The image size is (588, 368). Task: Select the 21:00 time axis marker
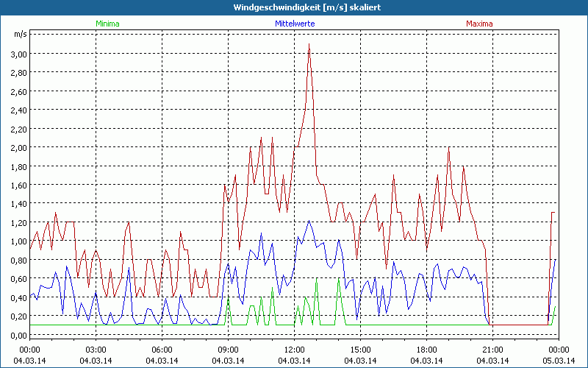(492, 350)
